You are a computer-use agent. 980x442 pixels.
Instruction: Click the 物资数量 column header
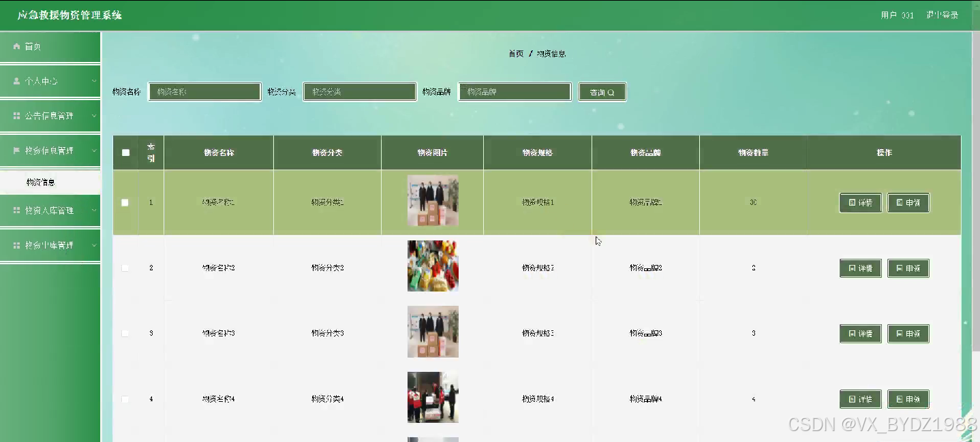coord(753,153)
